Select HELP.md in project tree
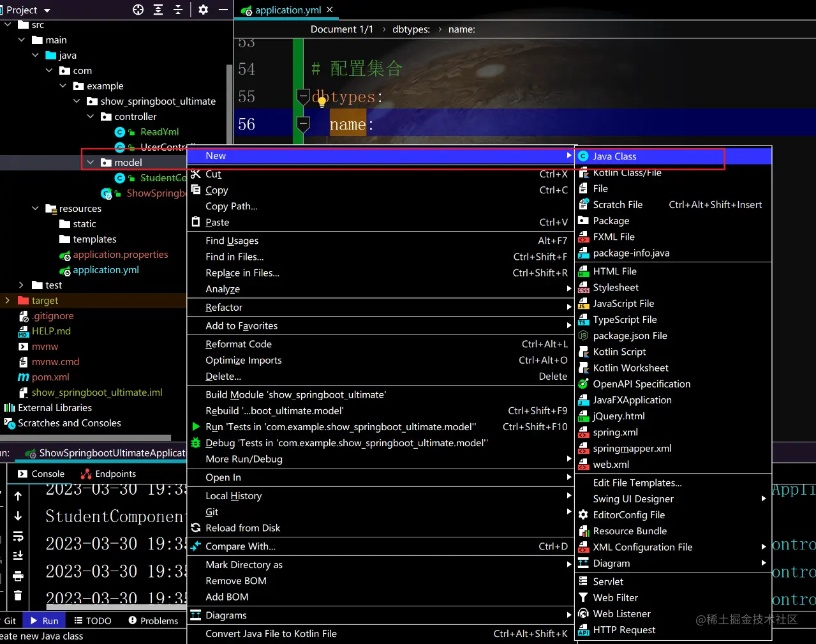 pyautogui.click(x=51, y=331)
